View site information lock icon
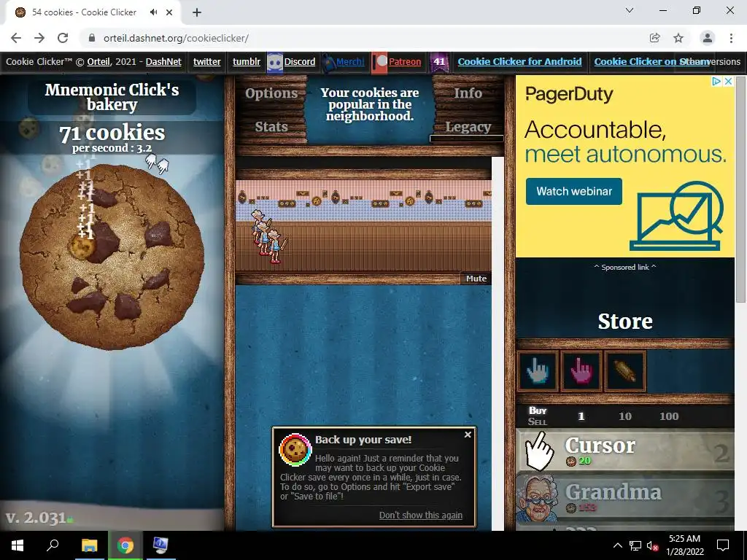The width and height of the screenshot is (747, 560). point(92,38)
